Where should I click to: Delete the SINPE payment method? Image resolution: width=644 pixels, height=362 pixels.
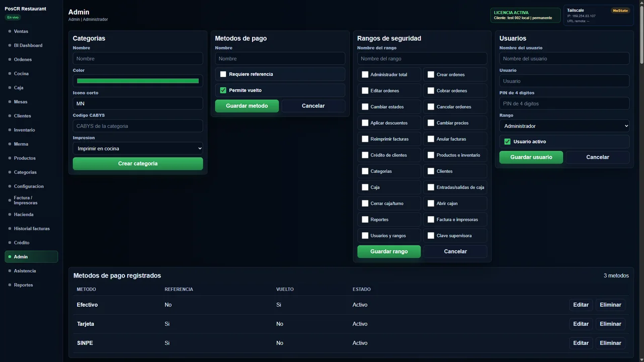pos(610,343)
